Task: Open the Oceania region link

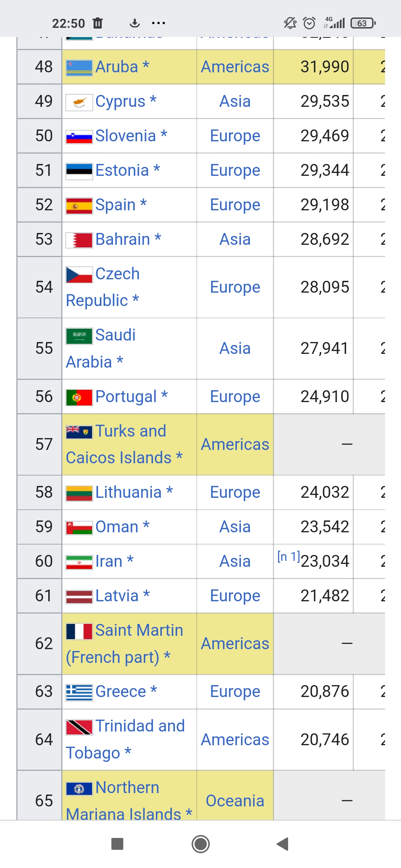Action: (235, 801)
